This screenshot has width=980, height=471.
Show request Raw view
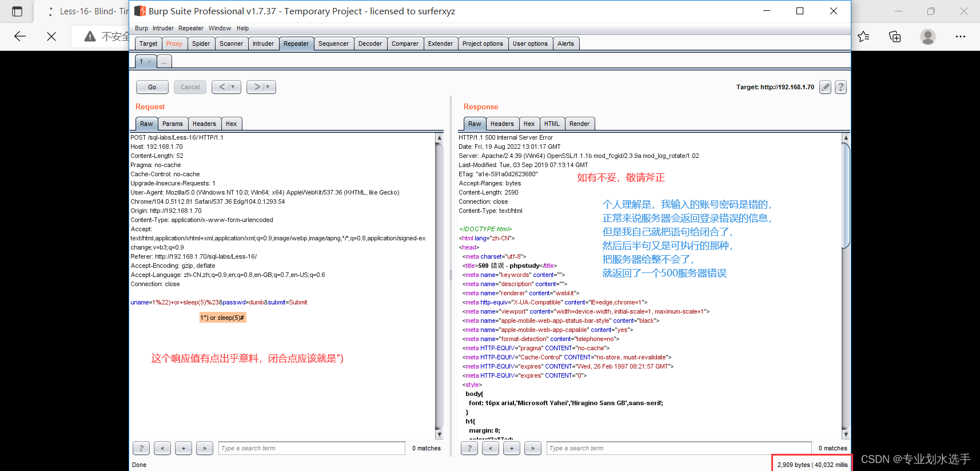[146, 124]
